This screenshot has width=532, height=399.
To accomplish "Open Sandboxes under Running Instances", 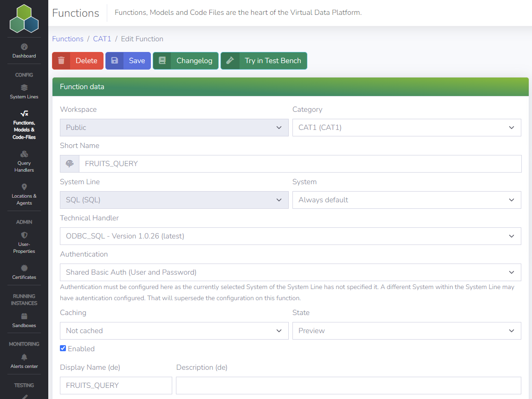I will [24, 321].
